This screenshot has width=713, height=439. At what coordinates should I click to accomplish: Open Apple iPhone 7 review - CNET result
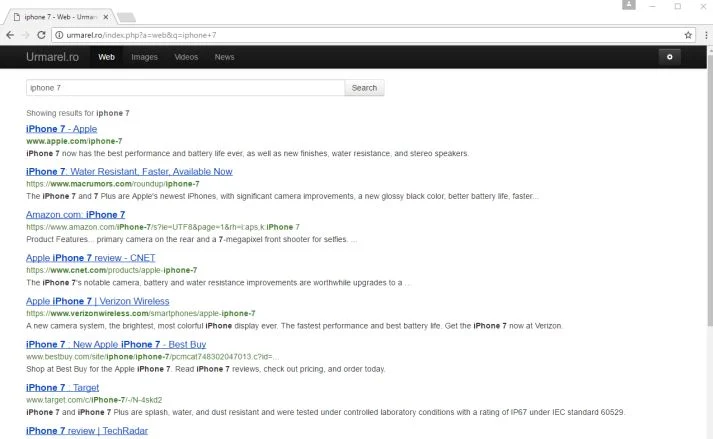pyautogui.click(x=90, y=258)
